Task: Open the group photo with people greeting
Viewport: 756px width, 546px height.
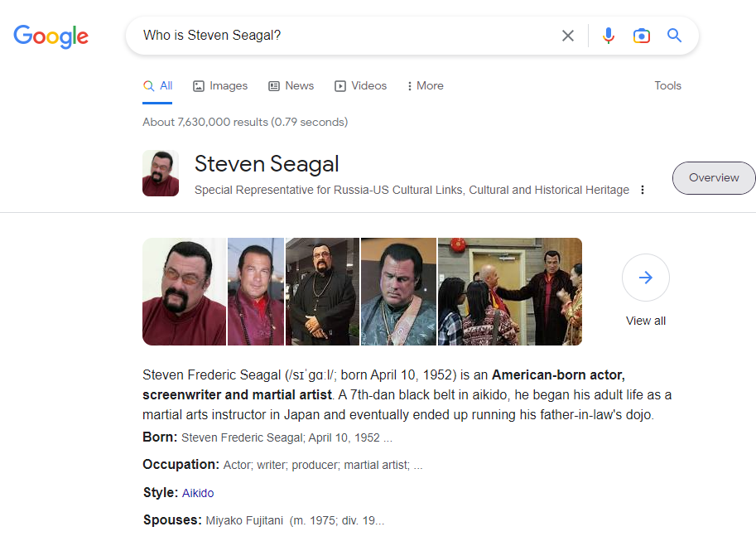Action: pyautogui.click(x=510, y=292)
